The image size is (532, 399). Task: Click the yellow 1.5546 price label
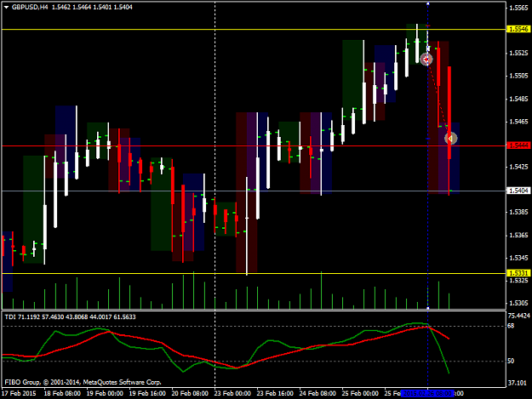(x=518, y=29)
